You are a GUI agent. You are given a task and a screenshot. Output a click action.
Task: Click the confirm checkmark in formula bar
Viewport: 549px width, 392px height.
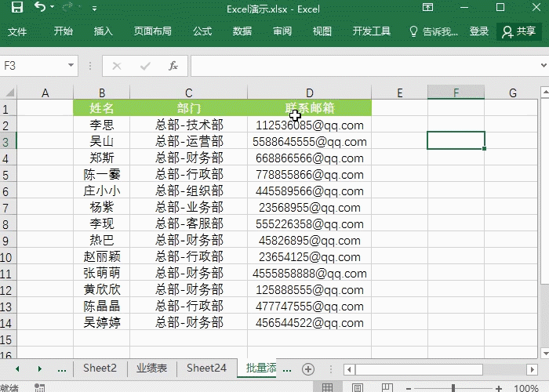click(x=144, y=66)
